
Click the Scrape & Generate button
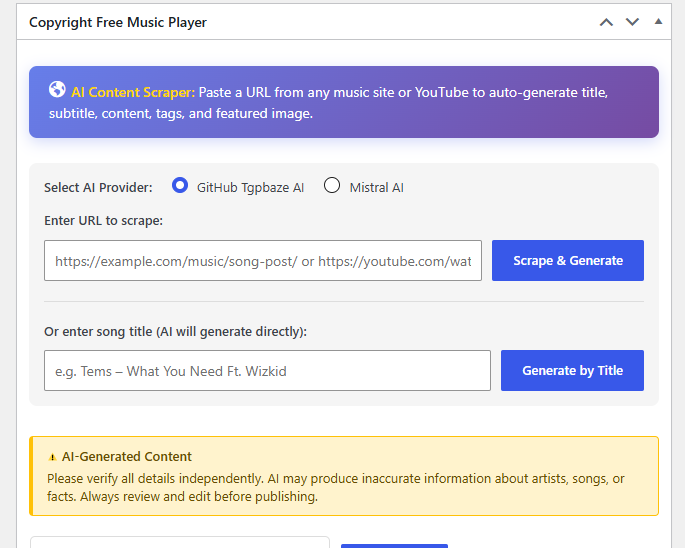point(568,260)
